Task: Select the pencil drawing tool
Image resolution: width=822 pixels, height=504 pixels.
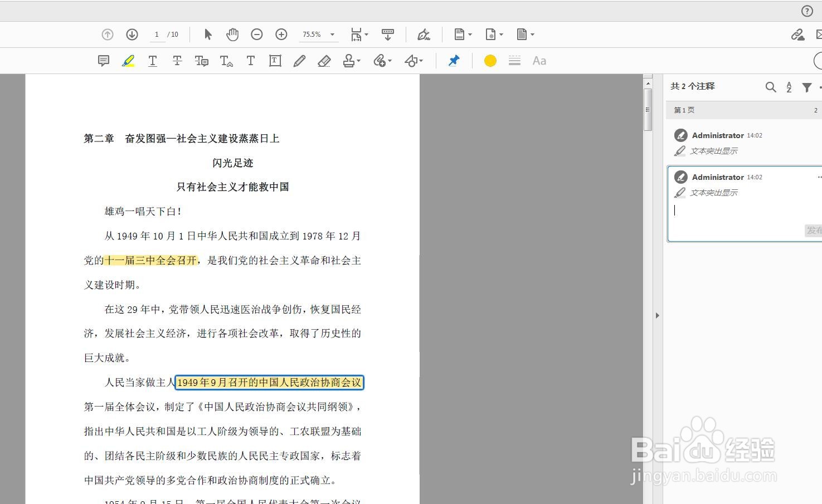Action: pos(300,61)
